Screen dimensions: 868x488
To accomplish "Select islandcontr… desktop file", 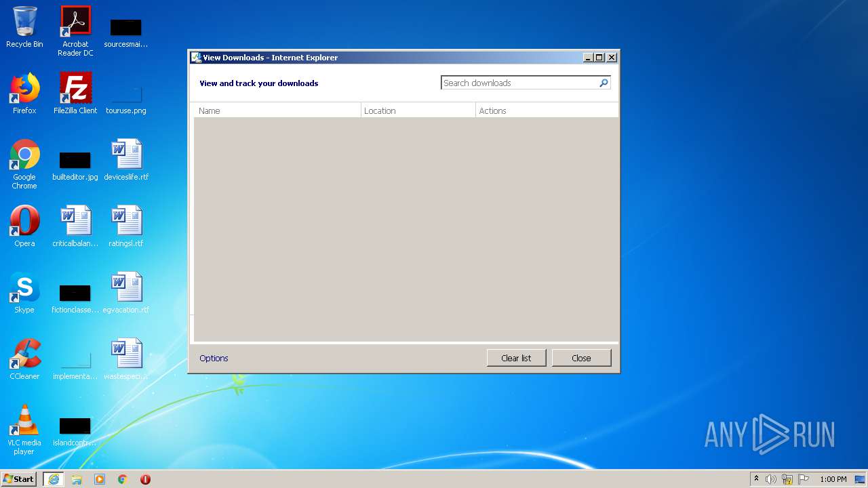I will point(75,431).
